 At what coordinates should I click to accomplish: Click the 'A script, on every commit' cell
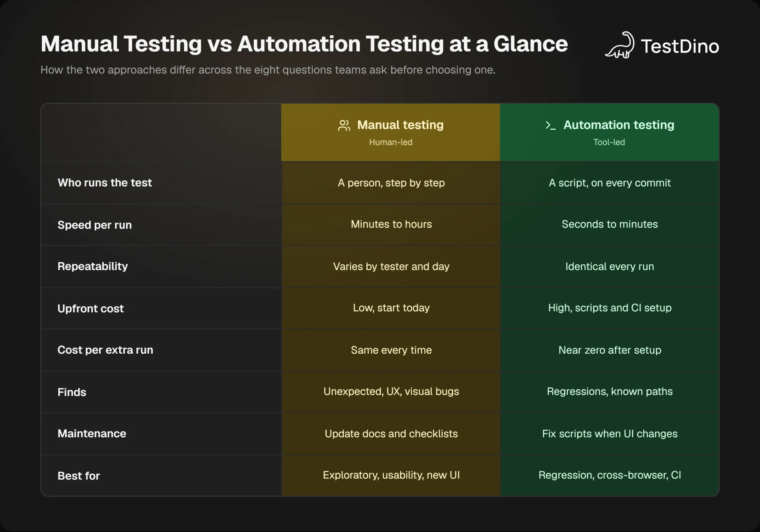point(610,183)
